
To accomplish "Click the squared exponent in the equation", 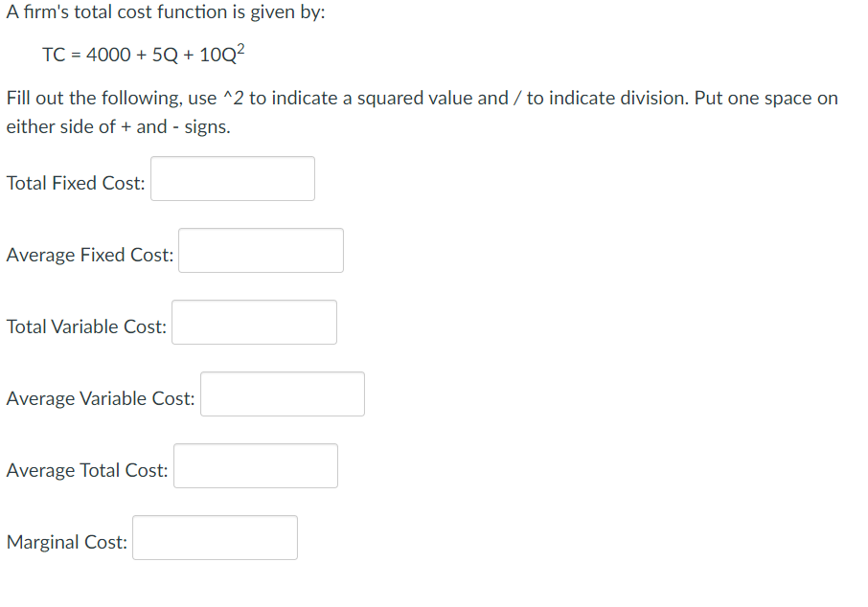I will tap(240, 48).
